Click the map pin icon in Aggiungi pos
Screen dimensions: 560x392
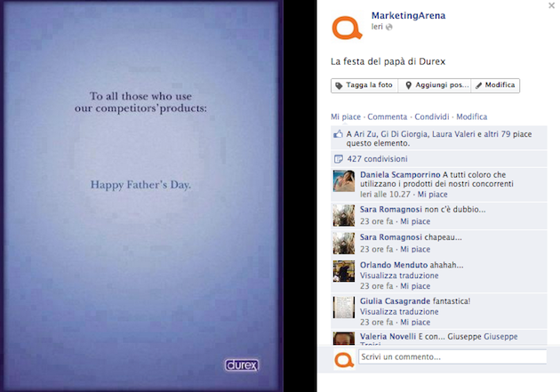[x=409, y=85]
